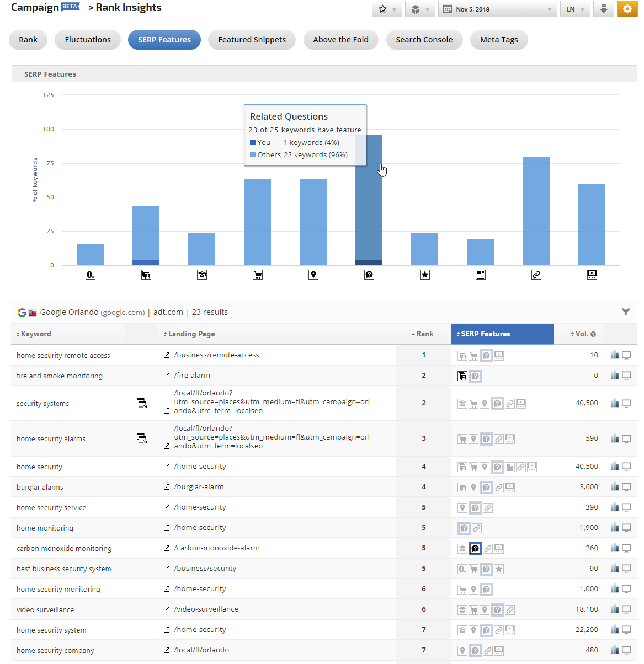Open settings with the orange gear icon
The height and width of the screenshot is (664, 644).
pos(627,9)
